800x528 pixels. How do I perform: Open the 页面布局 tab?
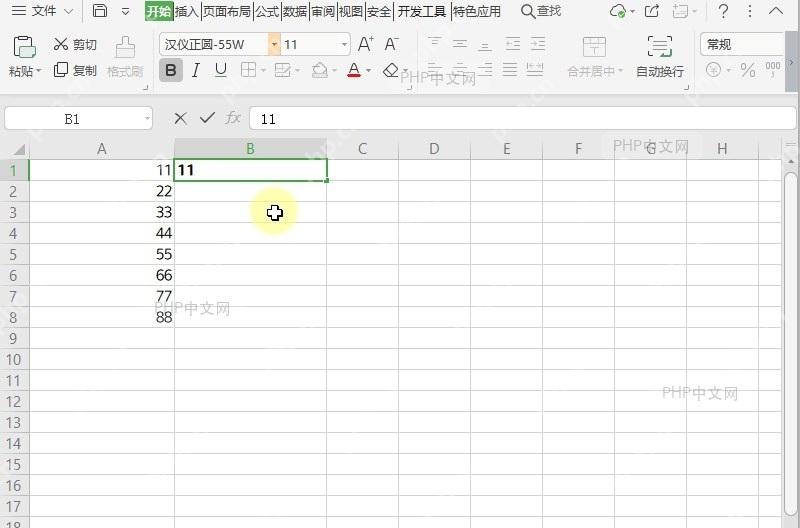pyautogui.click(x=227, y=11)
